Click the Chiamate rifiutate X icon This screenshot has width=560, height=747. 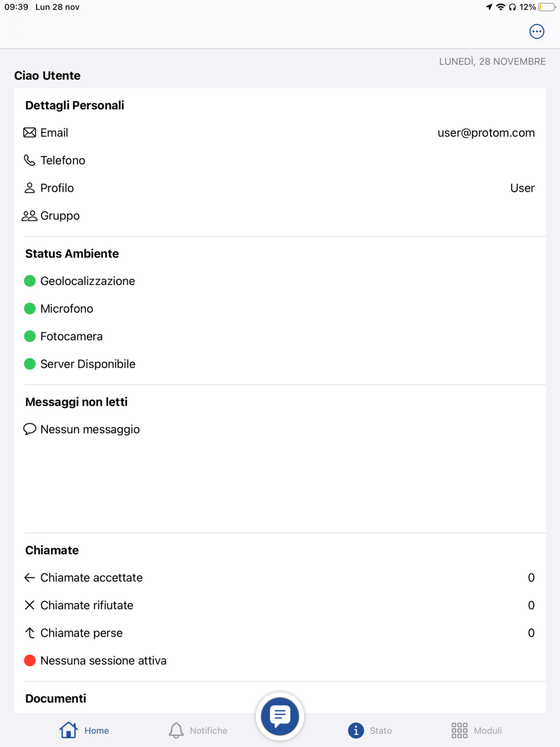coord(30,605)
